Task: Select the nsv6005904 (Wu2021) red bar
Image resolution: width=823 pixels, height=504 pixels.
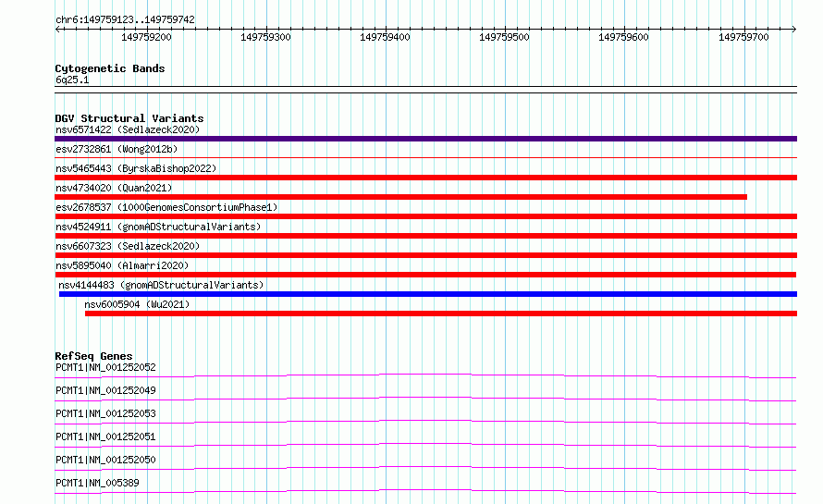Action: (441, 313)
